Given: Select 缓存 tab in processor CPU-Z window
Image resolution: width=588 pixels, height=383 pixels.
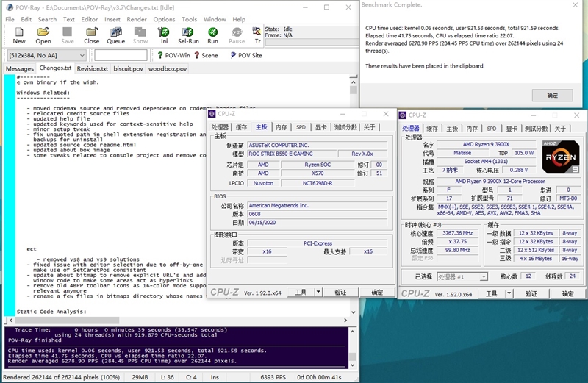Looking at the screenshot, I should click(432, 129).
